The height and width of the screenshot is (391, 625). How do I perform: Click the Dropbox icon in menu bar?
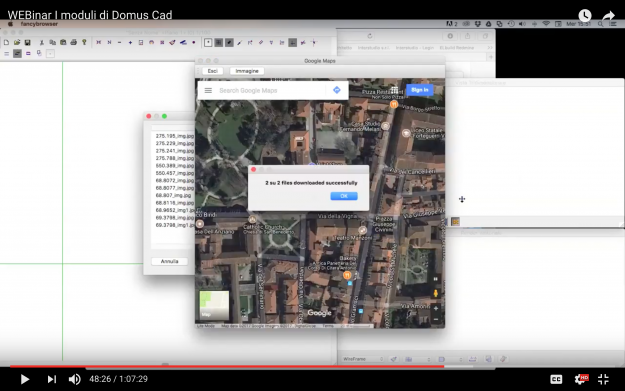tap(478, 24)
